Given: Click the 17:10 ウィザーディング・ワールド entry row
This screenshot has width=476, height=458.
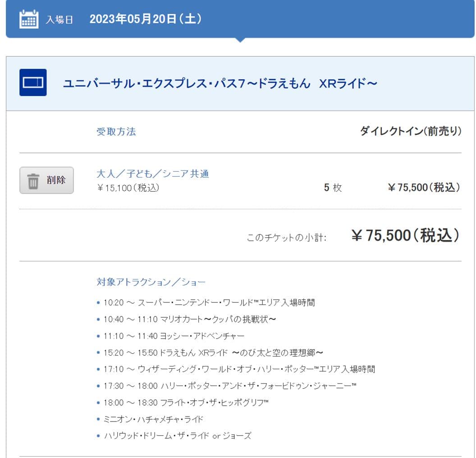Looking at the screenshot, I should coord(236,369).
